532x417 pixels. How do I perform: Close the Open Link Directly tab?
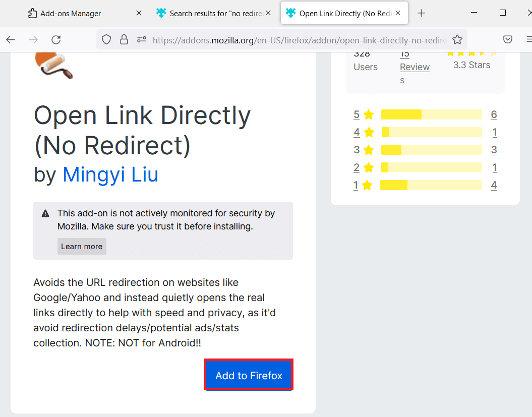(x=398, y=13)
